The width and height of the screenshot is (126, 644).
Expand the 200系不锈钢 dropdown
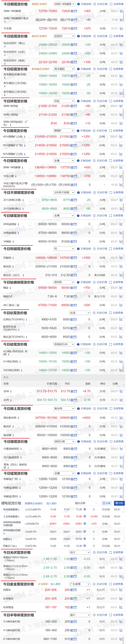coord(64,193)
